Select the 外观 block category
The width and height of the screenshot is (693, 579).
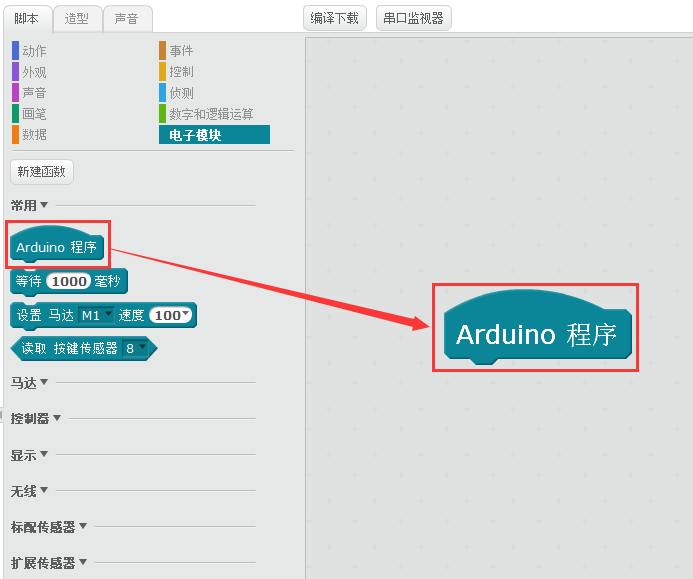(x=29, y=72)
